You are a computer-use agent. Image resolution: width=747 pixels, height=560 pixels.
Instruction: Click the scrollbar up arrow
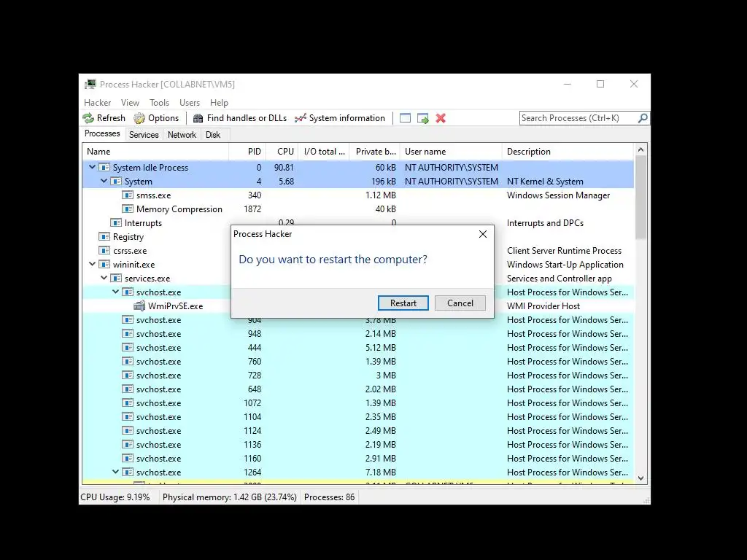(x=640, y=150)
